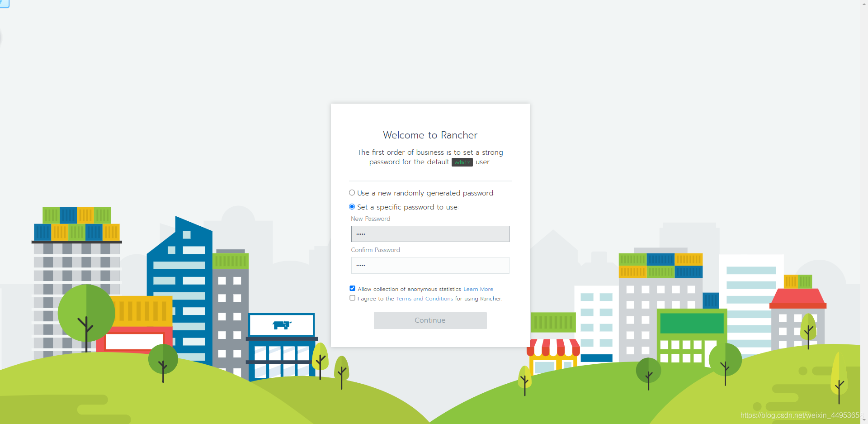Click the 'New Password' label
The width and height of the screenshot is (868, 424).
pos(370,219)
